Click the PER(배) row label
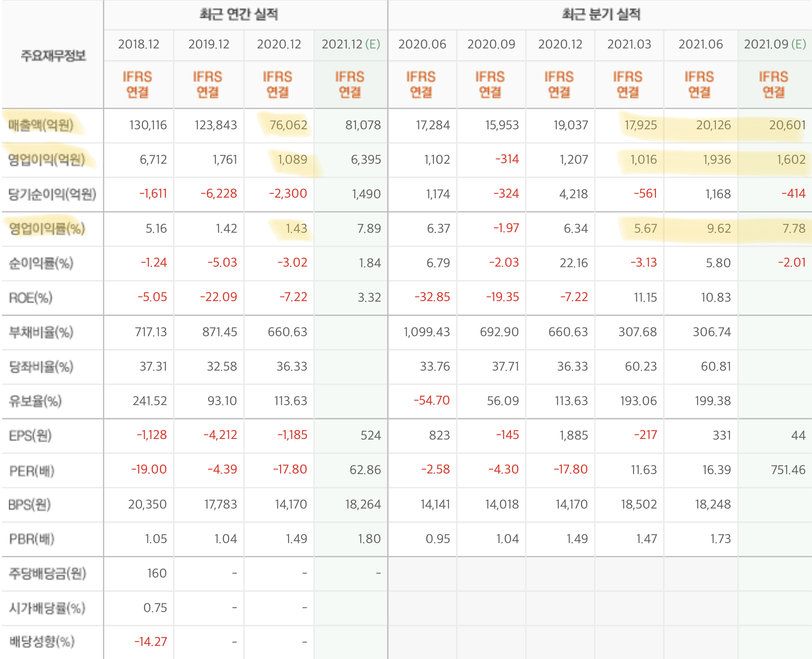Image resolution: width=812 pixels, height=659 pixels. pos(32,470)
